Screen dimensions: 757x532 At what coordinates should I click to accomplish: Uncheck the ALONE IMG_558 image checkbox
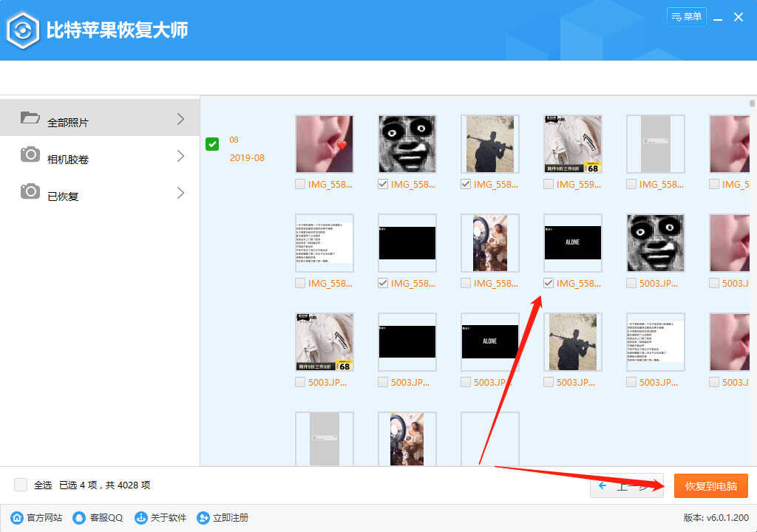pyautogui.click(x=548, y=283)
